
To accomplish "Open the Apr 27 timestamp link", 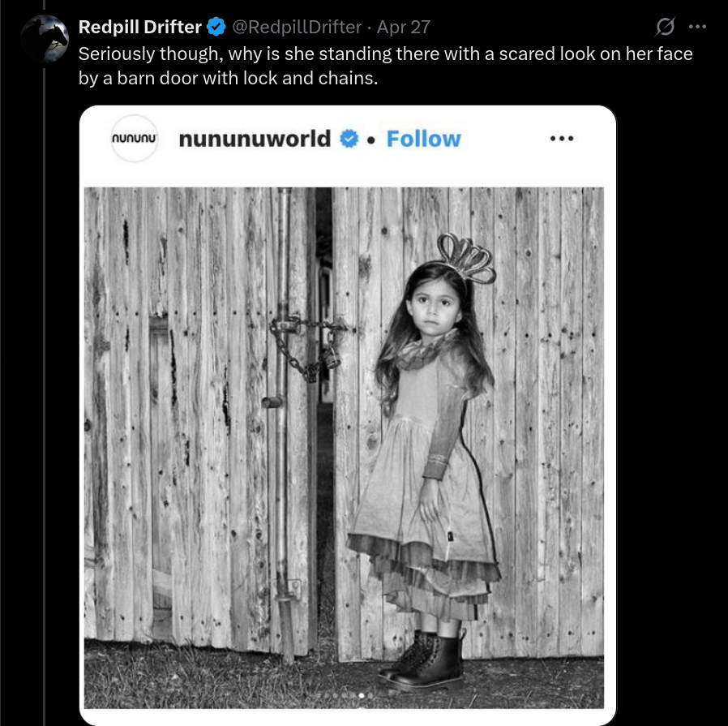I will click(404, 27).
